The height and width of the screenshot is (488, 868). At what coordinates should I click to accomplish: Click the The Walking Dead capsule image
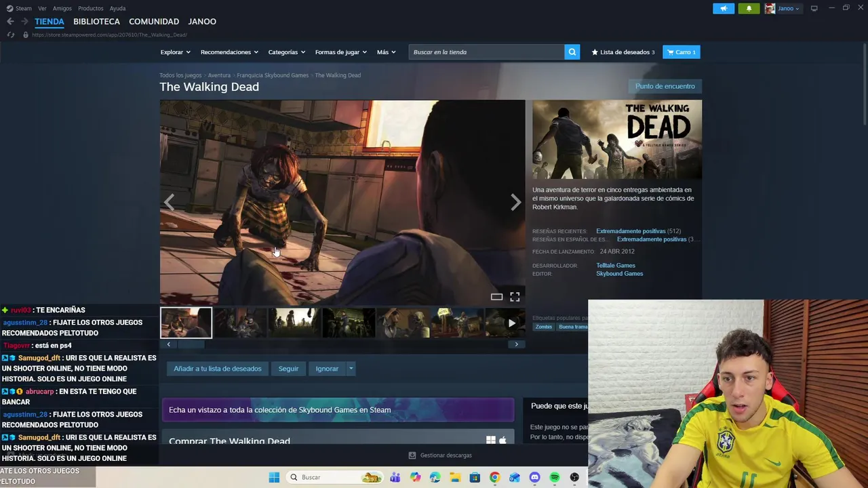click(x=617, y=139)
